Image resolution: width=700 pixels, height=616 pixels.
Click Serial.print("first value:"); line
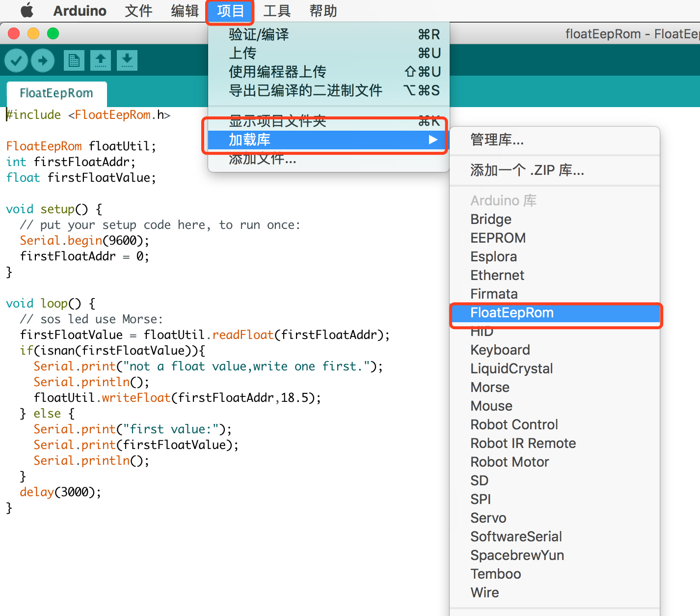133,429
